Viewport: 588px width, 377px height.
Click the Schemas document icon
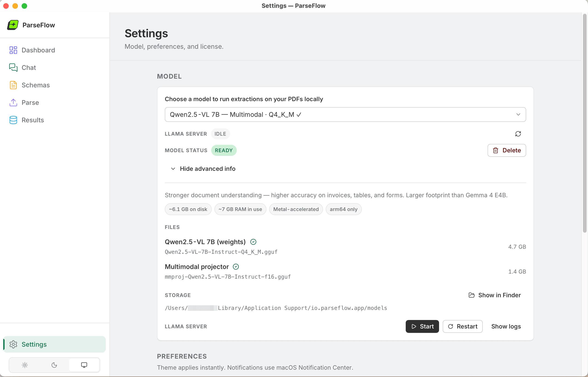(13, 85)
